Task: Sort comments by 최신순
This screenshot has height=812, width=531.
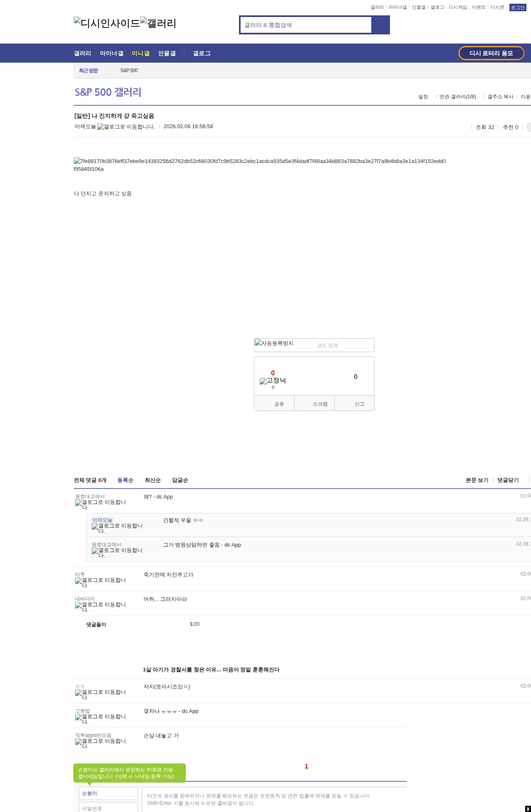Action: 152,480
